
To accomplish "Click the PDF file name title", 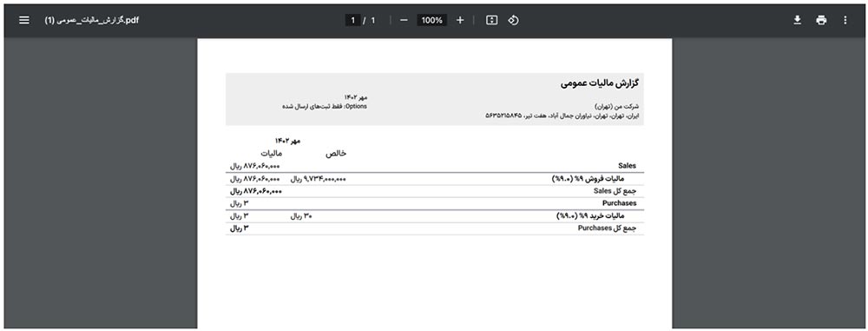I will pos(91,20).
